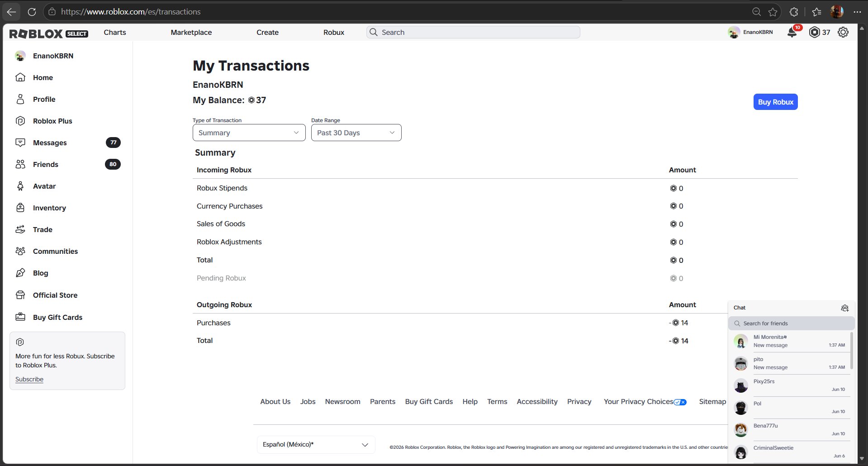Viewport: 868px width, 466px height.
Task: Click the browser back arrow
Action: coord(11,12)
